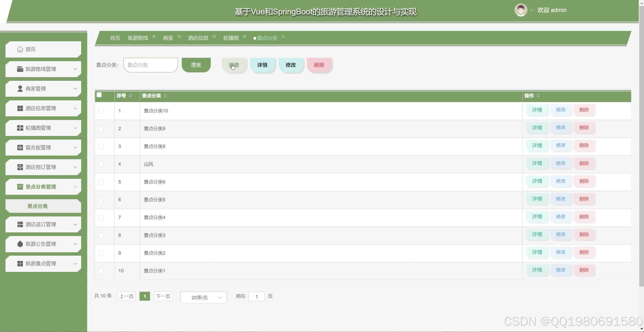Click the admin avatar picture
The image size is (644, 332).
coord(520,10)
